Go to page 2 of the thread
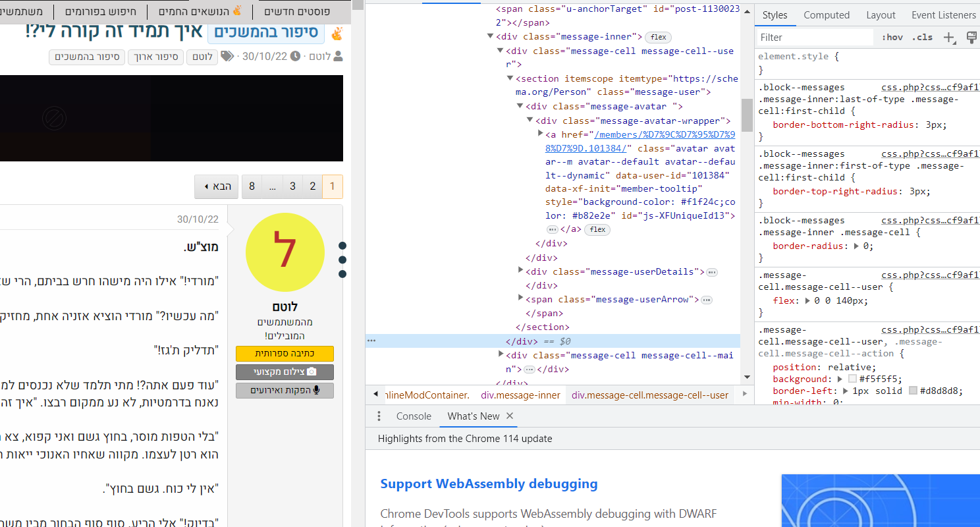The width and height of the screenshot is (980, 527). 313,186
